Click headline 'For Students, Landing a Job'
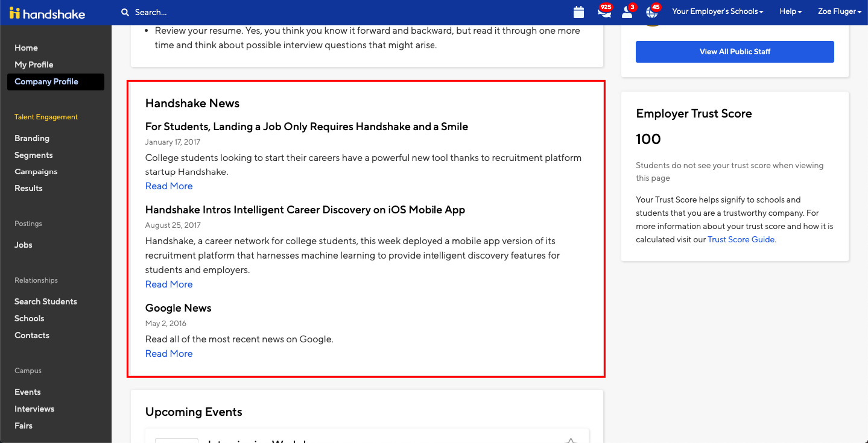 point(306,127)
